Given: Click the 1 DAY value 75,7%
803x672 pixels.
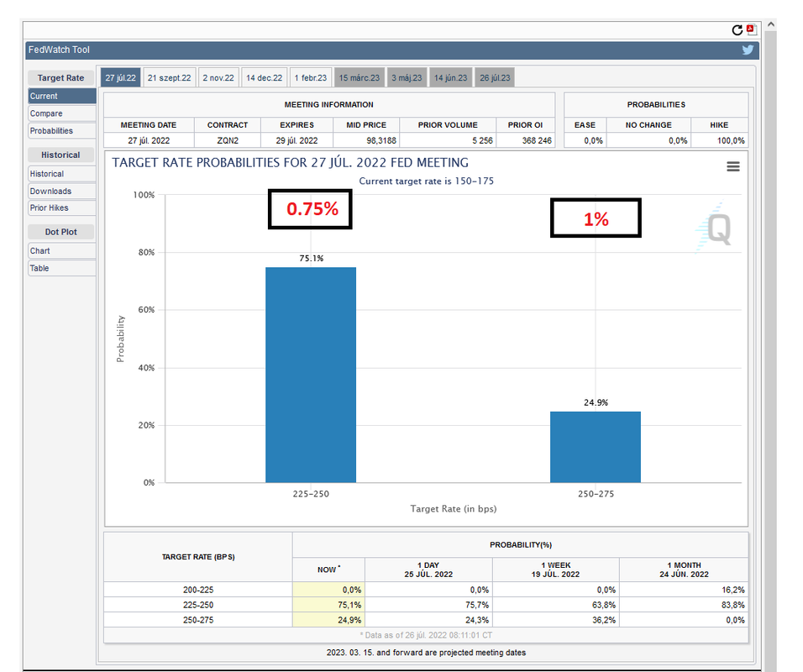Looking at the screenshot, I should 477,605.
